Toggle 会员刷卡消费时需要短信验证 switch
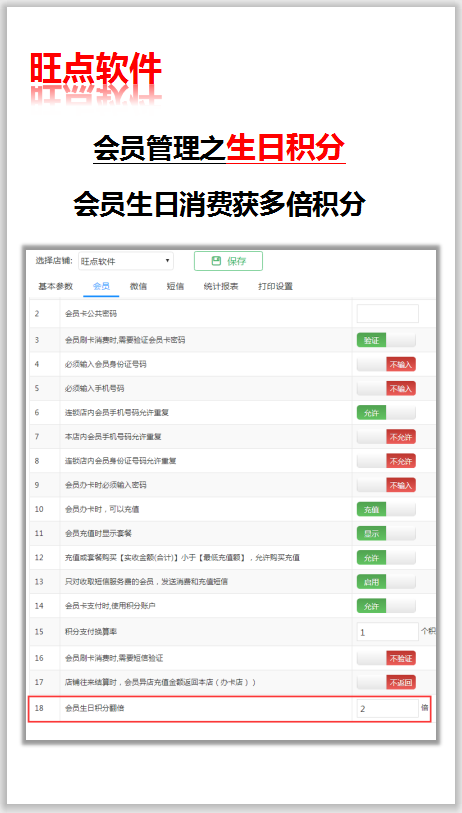The image size is (462, 813). 386,658
